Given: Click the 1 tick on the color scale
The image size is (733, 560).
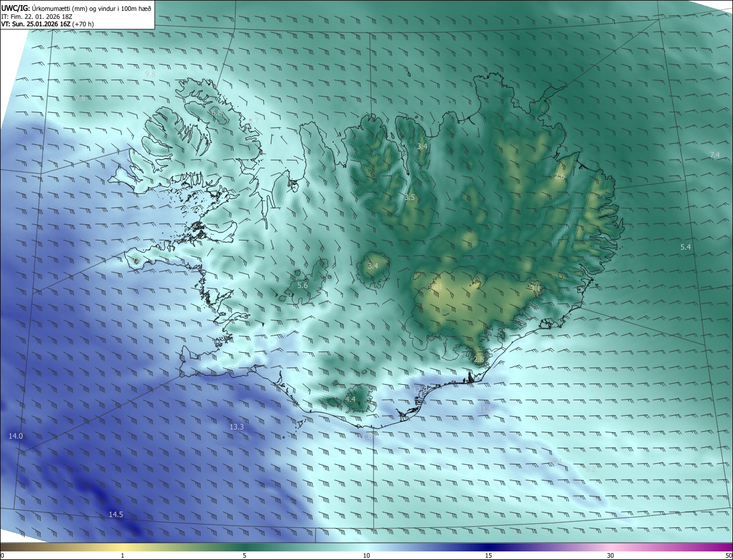Looking at the screenshot, I should click(x=123, y=555).
